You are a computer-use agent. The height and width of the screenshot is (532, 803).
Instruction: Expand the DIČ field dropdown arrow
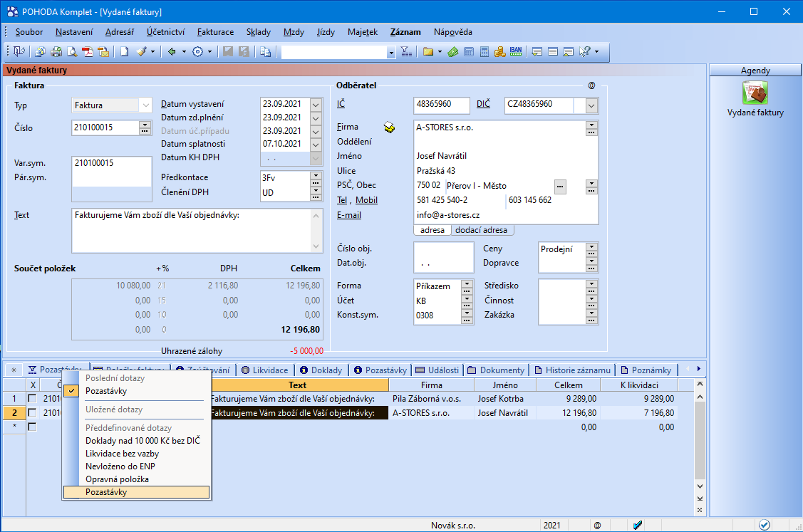(591, 105)
